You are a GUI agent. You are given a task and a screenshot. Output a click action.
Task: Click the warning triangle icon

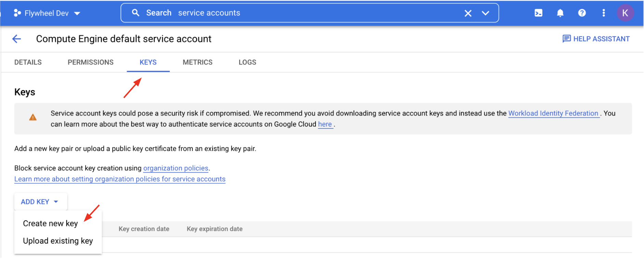tap(33, 117)
